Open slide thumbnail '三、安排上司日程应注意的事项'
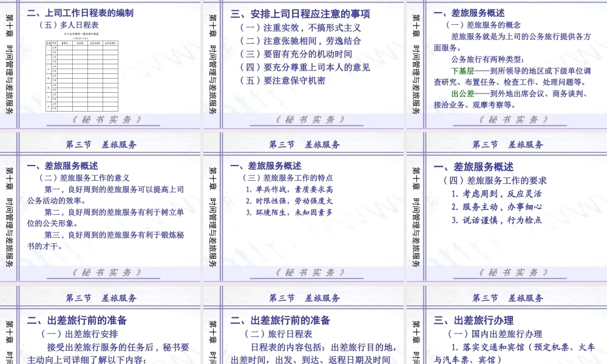607x364 pixels. tap(303, 64)
